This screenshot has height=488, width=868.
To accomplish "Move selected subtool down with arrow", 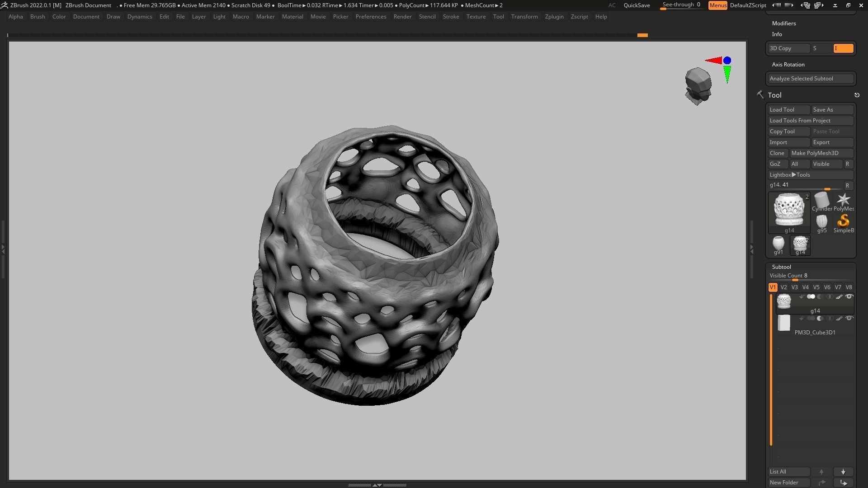I will click(843, 472).
